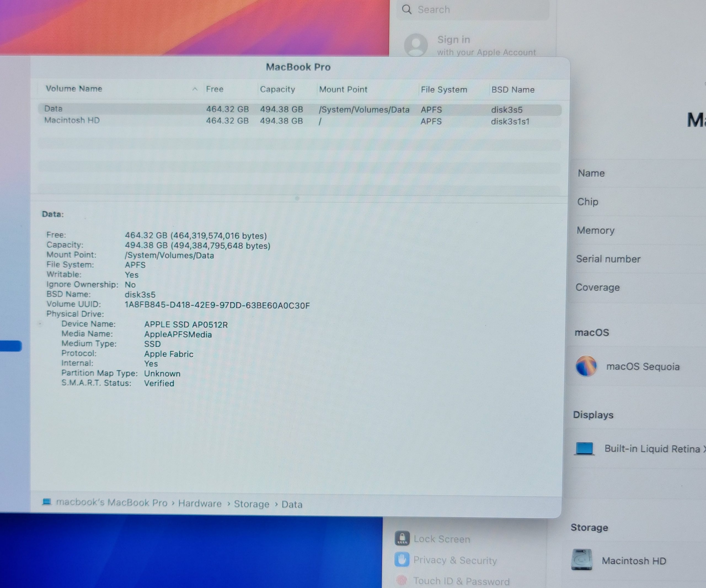
Task: Click Hardware in the path bar
Action: [200, 503]
